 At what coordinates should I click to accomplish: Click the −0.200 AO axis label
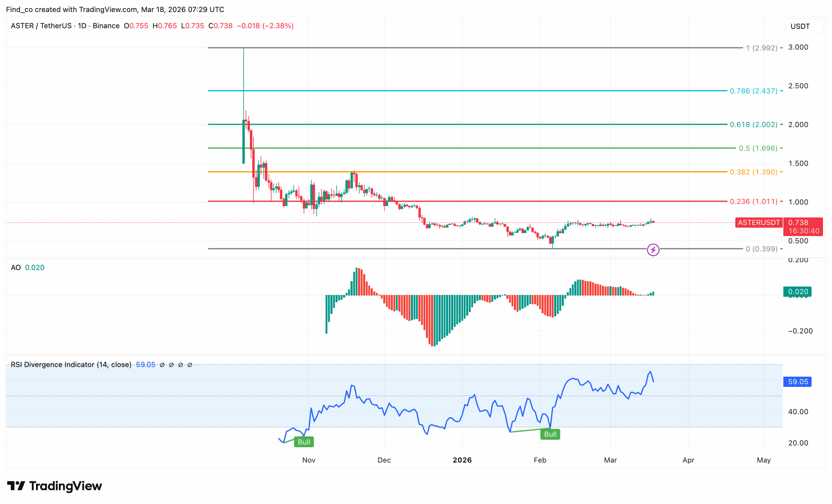coord(800,331)
